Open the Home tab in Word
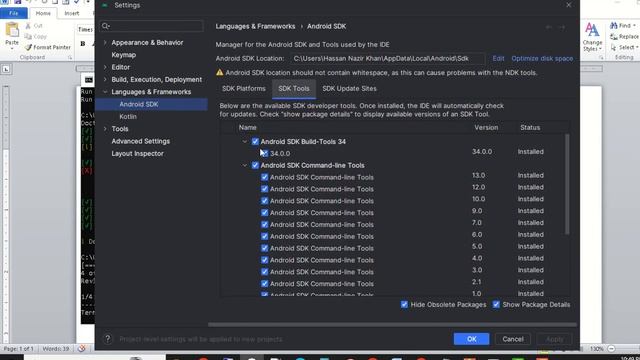The height and width of the screenshot is (360, 640). click(43, 13)
